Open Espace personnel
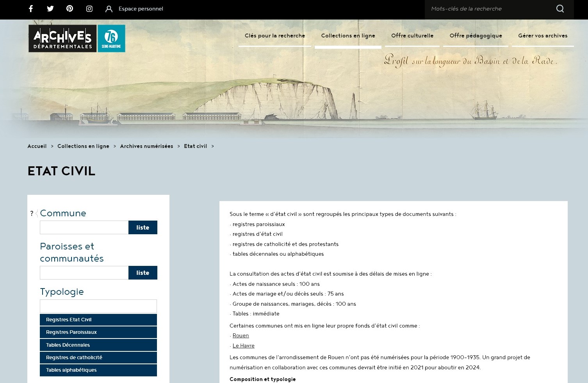Viewport: 588px width, 383px height. tap(141, 9)
